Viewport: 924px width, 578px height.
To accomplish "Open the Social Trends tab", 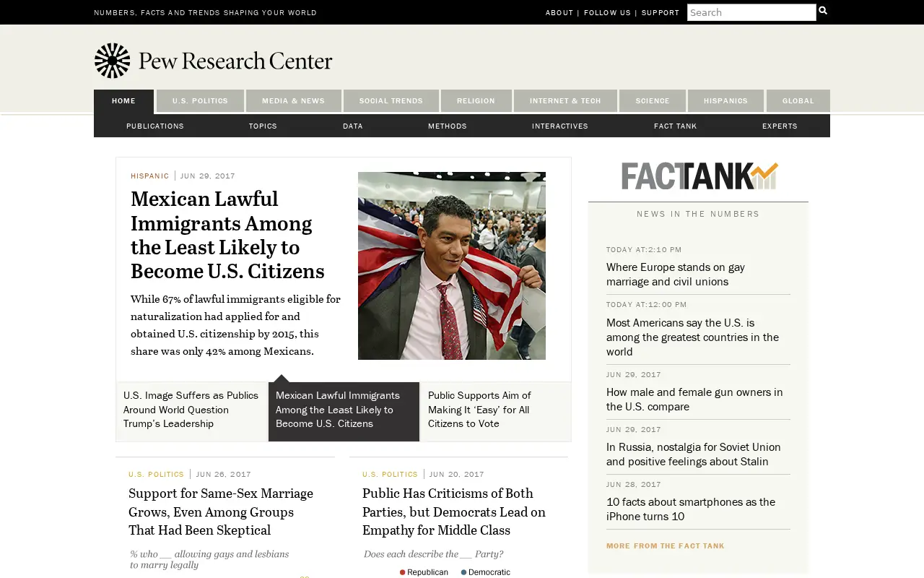I will click(391, 101).
